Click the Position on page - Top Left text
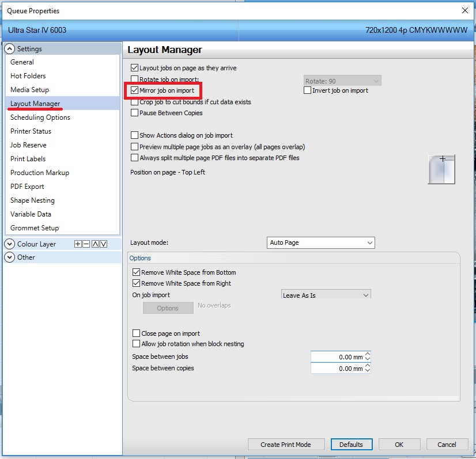 click(168, 172)
